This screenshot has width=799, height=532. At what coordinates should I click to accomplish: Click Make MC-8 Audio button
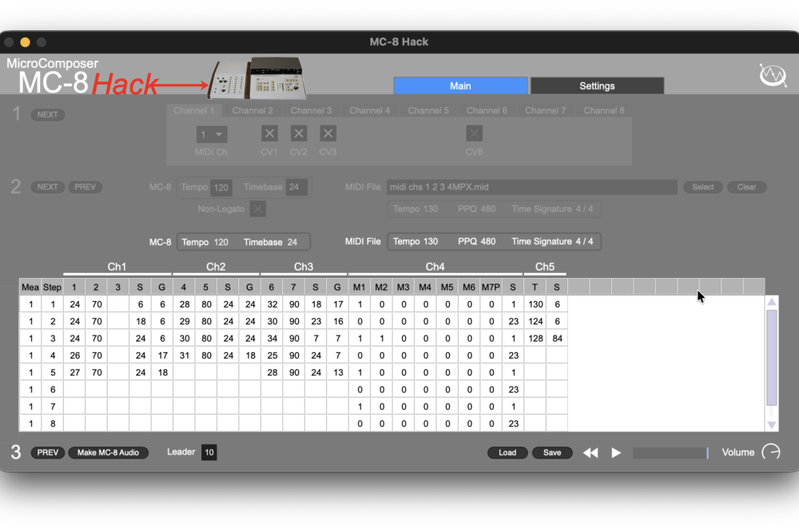[x=108, y=452]
